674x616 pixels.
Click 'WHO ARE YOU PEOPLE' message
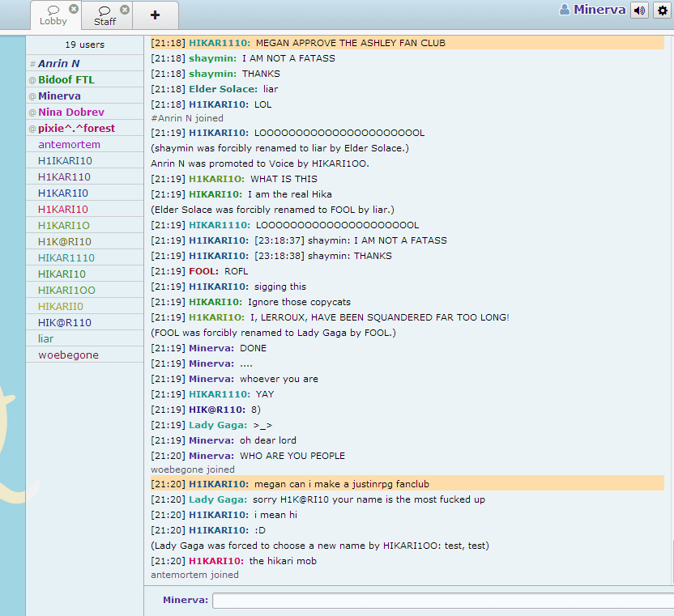(x=292, y=456)
